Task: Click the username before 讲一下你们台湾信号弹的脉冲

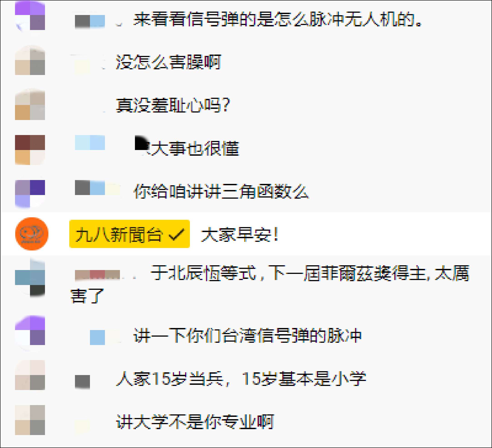Action: coord(105,337)
